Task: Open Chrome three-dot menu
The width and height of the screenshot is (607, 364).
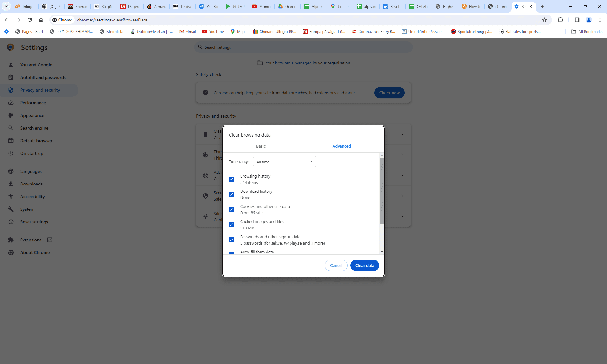Action: point(600,20)
